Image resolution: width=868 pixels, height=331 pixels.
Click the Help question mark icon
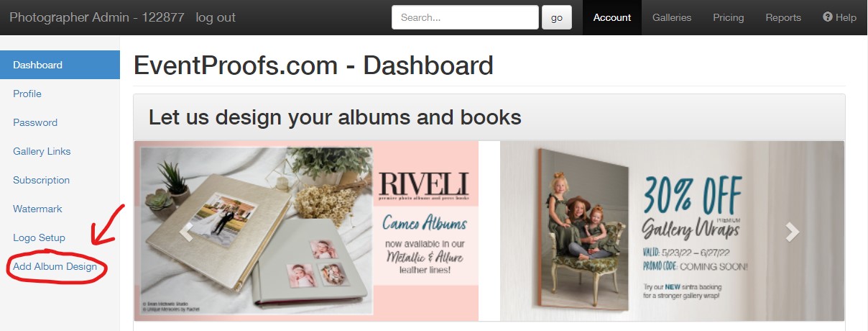click(x=827, y=17)
